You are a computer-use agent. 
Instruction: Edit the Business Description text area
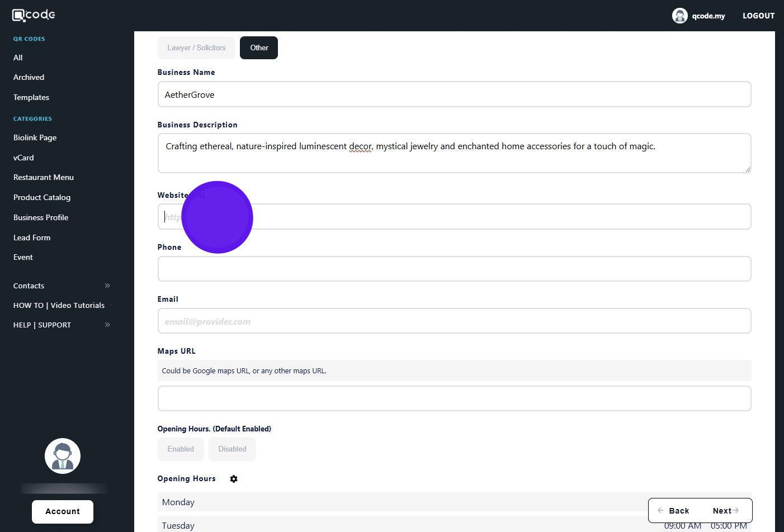click(x=454, y=153)
